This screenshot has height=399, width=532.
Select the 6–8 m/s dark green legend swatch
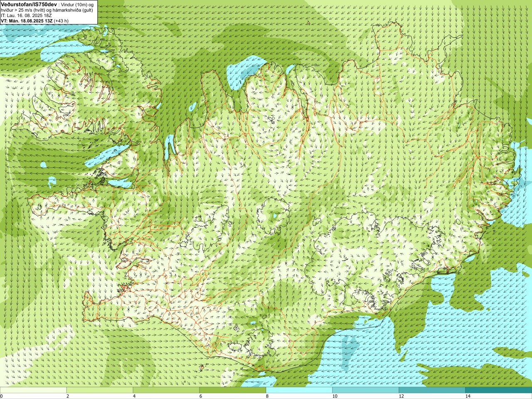[x=233, y=390]
